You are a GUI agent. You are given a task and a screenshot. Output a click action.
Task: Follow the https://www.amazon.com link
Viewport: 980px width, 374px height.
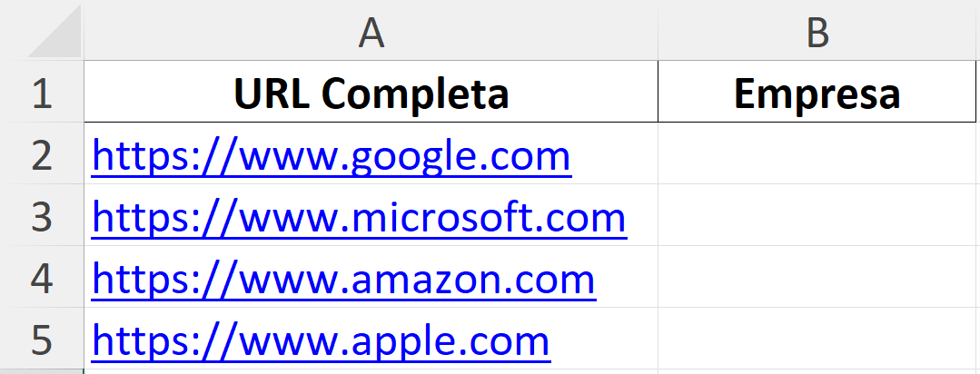tap(343, 280)
